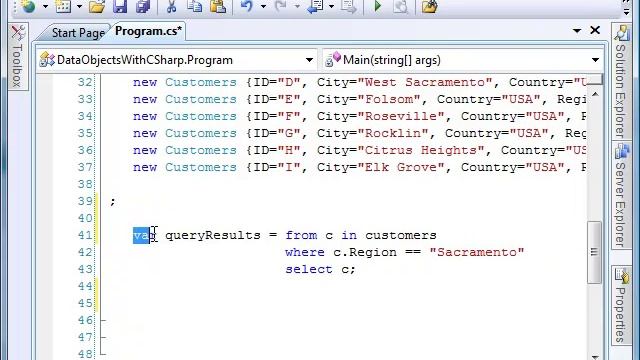Click the 'from' keyword on line 41
The width and height of the screenshot is (640, 360).
(x=301, y=236)
